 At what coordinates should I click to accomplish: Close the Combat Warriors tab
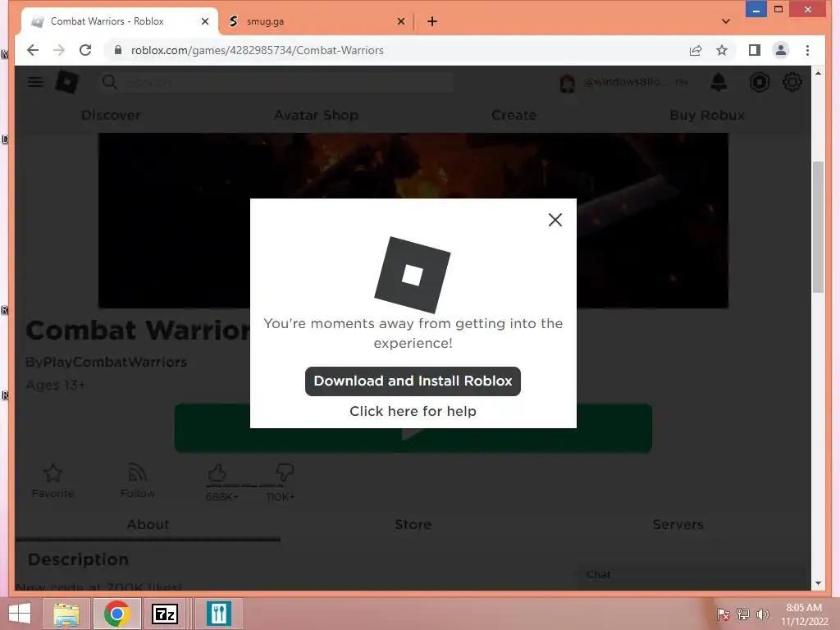[x=204, y=21]
